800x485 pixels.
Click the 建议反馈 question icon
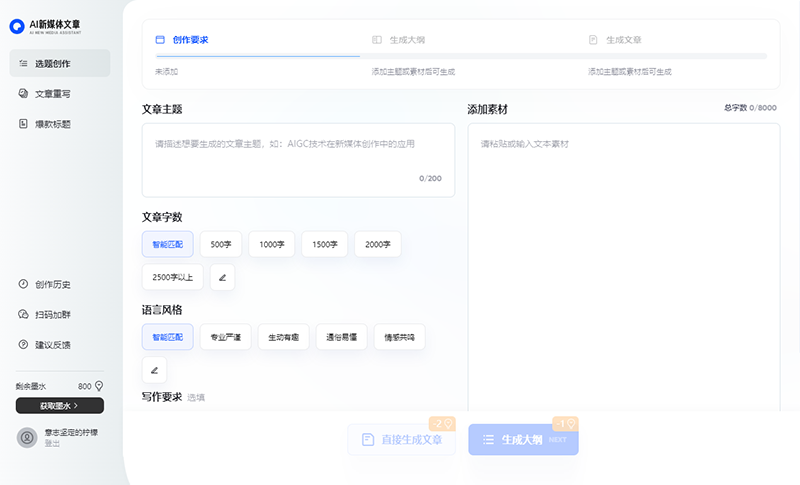pyautogui.click(x=23, y=344)
